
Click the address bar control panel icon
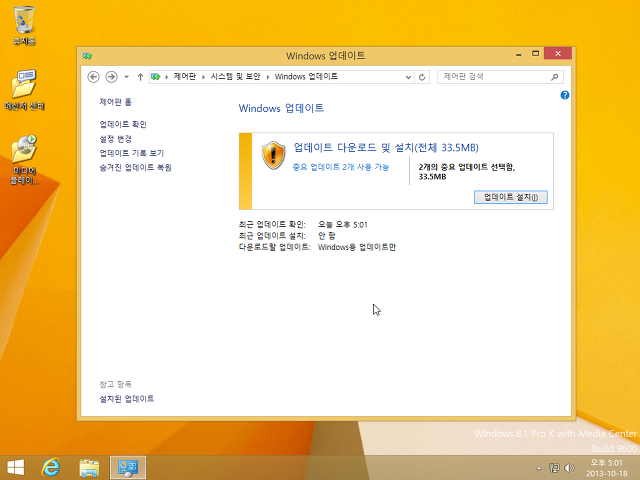coord(156,77)
